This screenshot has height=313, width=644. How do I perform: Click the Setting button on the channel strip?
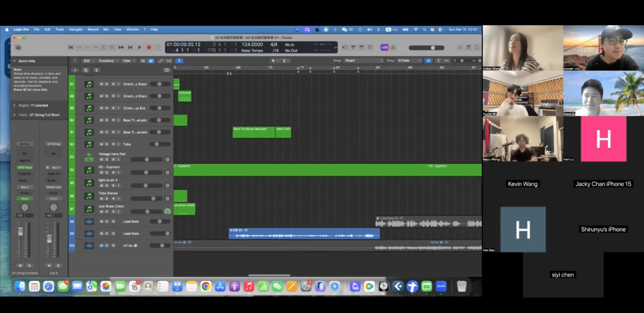[x=25, y=144]
